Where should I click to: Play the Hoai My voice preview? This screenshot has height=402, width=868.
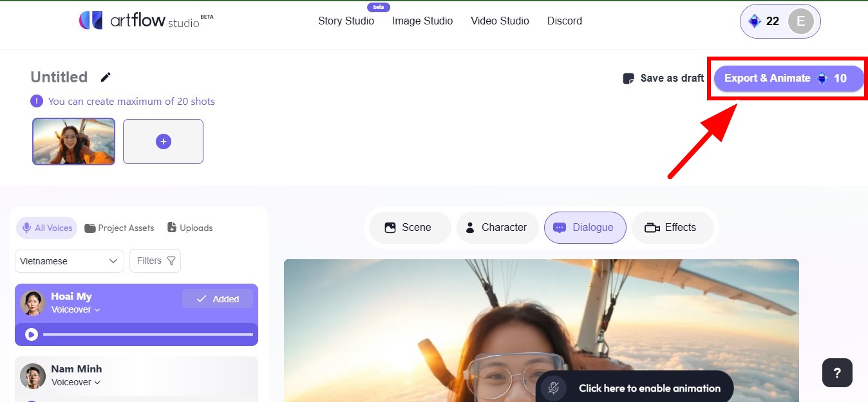pyautogui.click(x=32, y=334)
